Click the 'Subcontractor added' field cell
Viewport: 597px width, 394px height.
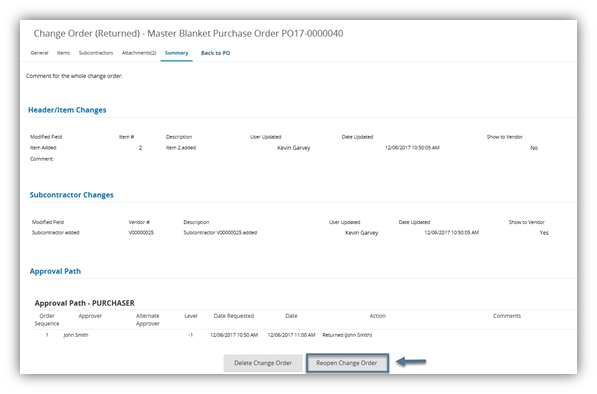[x=56, y=233]
